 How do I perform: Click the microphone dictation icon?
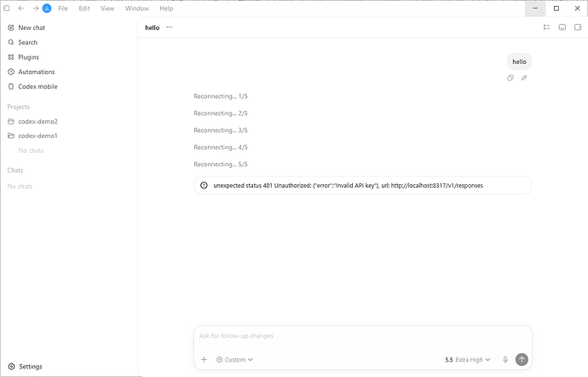(505, 360)
